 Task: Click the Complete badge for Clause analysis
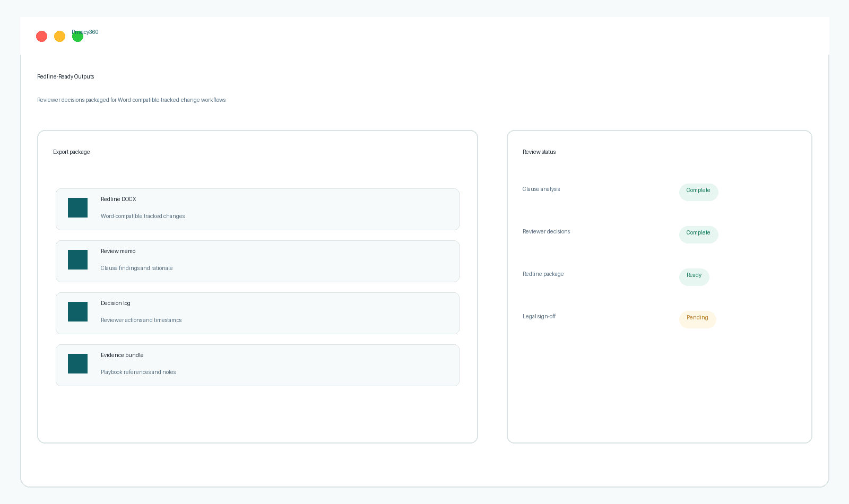tap(698, 192)
